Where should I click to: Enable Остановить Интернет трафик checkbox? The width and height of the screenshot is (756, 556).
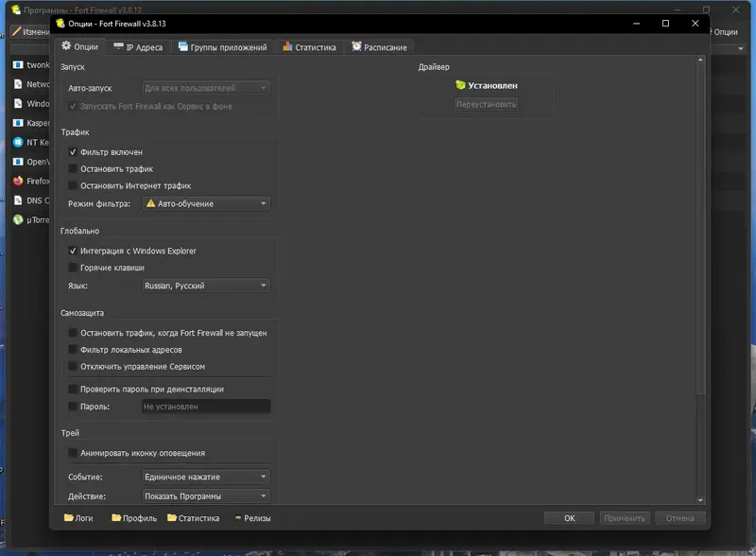73,185
